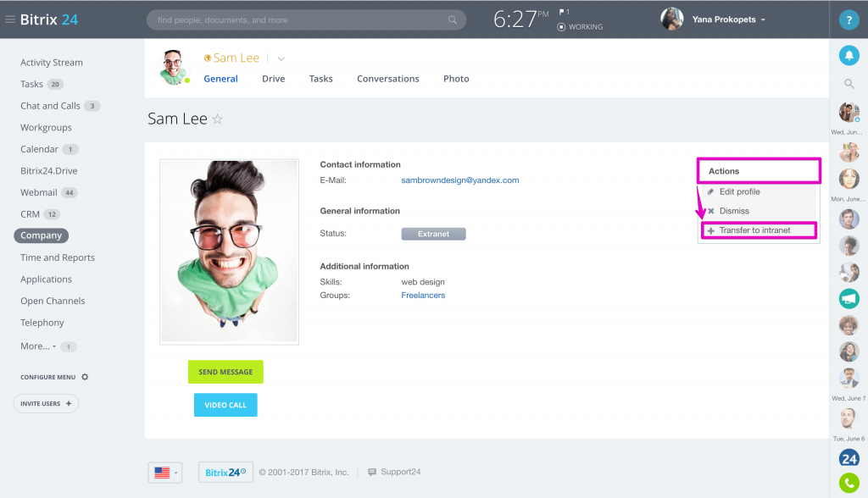Expand the Actions panel header
868x498 pixels.
click(759, 171)
